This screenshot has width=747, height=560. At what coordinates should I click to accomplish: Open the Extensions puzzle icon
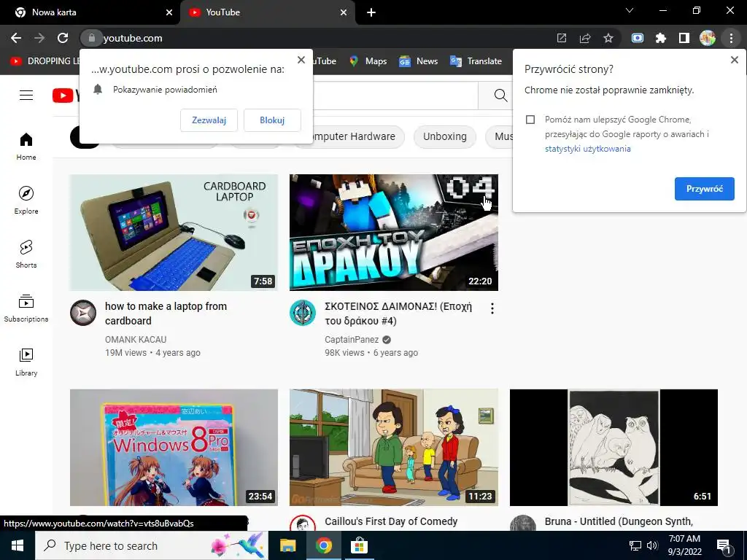pyautogui.click(x=661, y=38)
